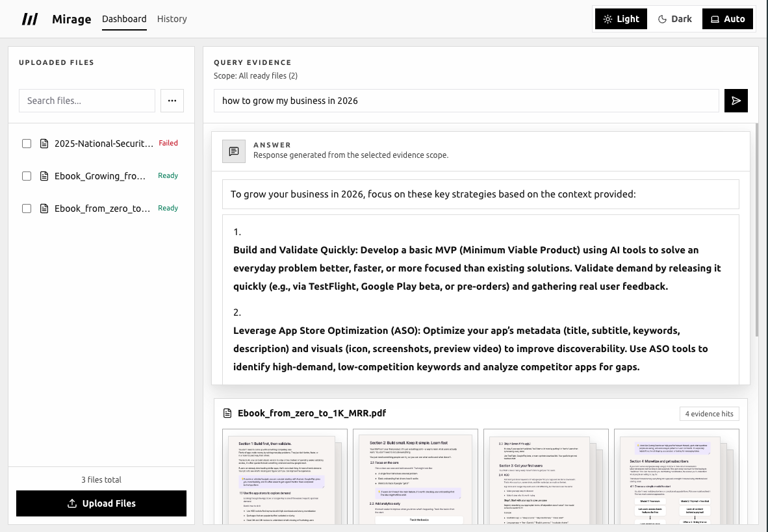
Task: Select the Ebook_Growing_from file checkbox
Action: [27, 176]
